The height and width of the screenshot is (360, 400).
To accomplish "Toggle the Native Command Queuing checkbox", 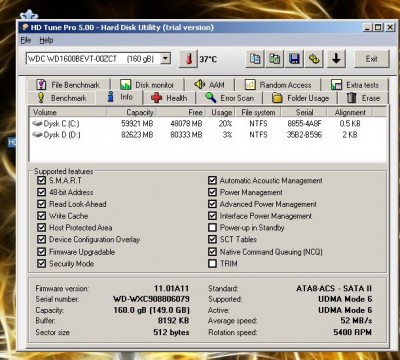I will click(x=212, y=252).
